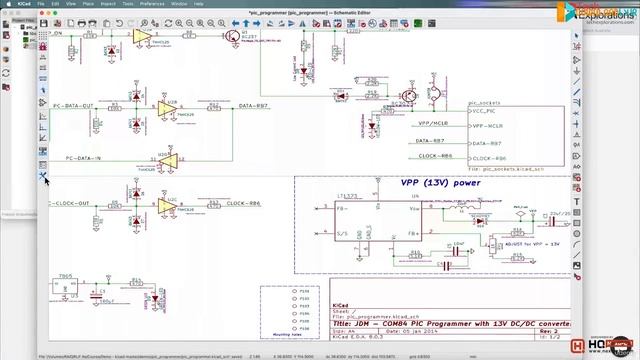Viewport: 640px width, 360px height.
Task: Open the File menu
Action: point(41,4)
